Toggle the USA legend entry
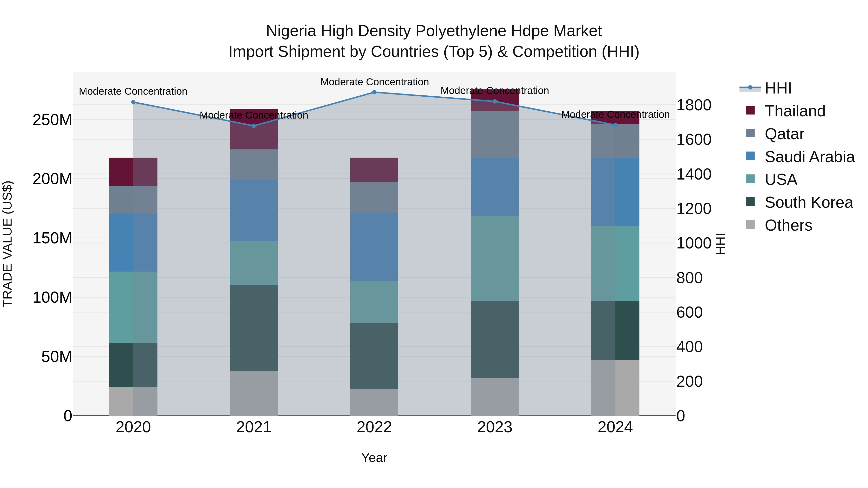Viewport: 868px width, 488px height. [x=772, y=180]
